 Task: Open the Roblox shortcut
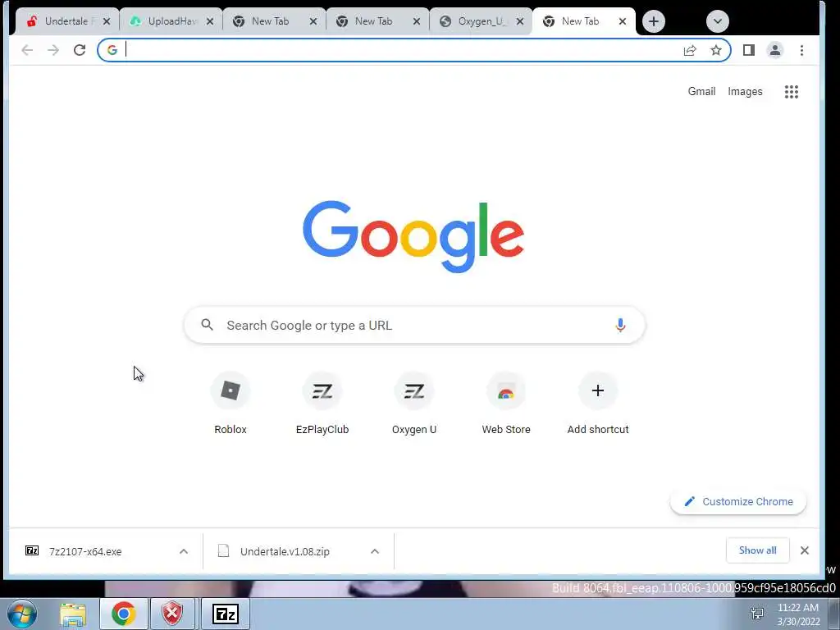(231, 404)
